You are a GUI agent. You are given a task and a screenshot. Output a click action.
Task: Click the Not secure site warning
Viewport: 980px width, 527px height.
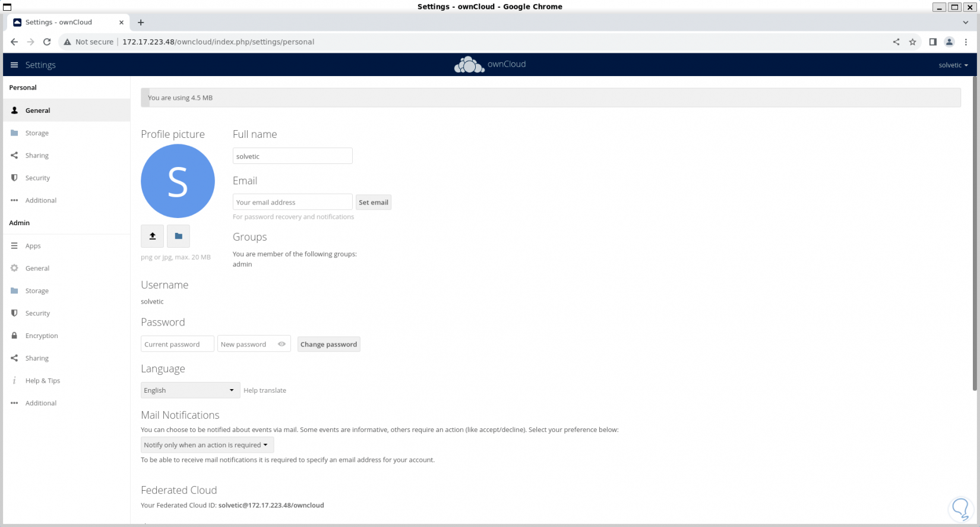pyautogui.click(x=88, y=42)
